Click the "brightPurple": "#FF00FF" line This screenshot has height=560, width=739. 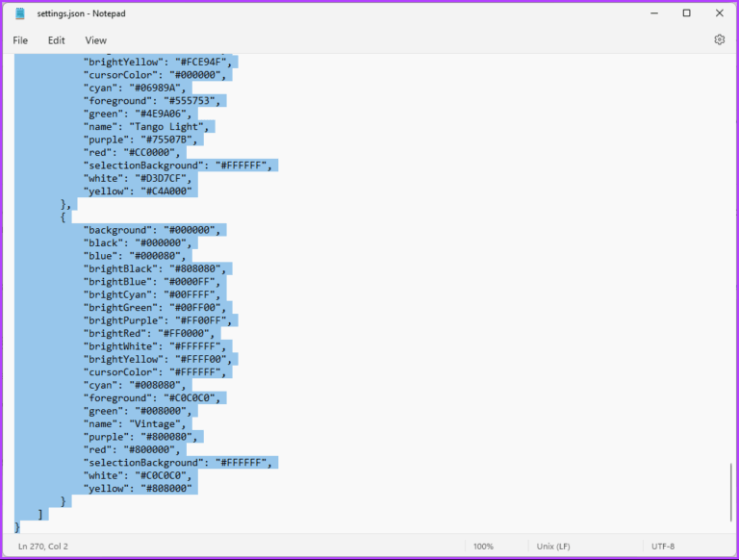pyautogui.click(x=158, y=321)
